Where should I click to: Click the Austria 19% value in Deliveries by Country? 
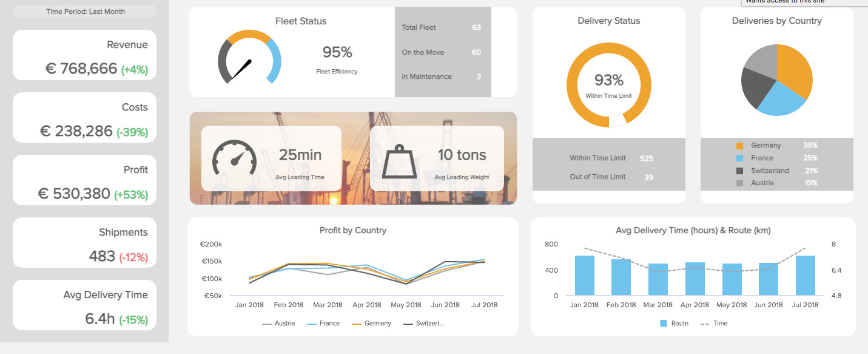(811, 183)
